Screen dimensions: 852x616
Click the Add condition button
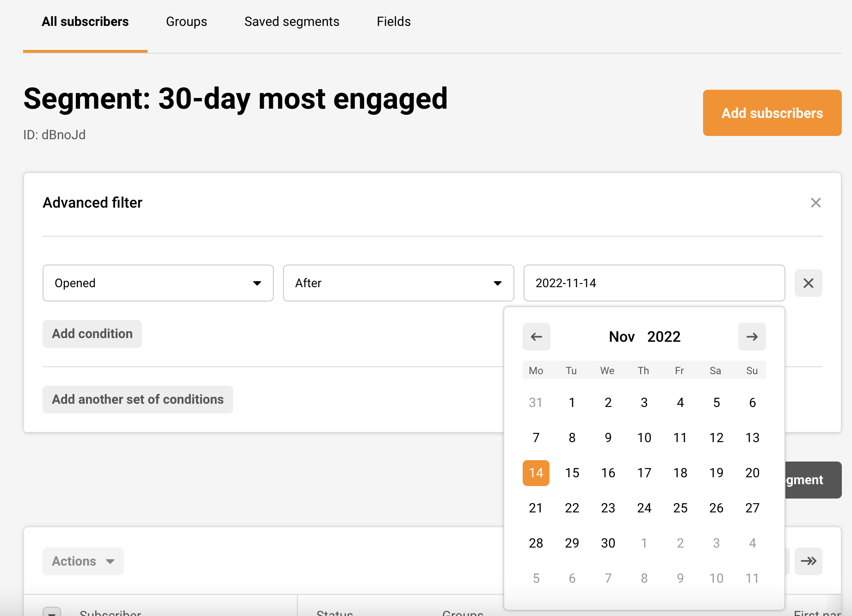pos(92,334)
